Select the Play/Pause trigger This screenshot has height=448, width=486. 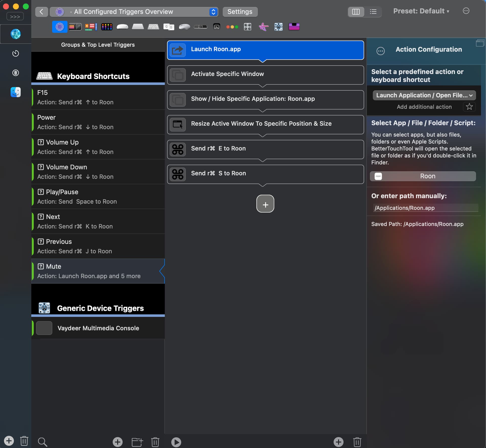point(98,197)
